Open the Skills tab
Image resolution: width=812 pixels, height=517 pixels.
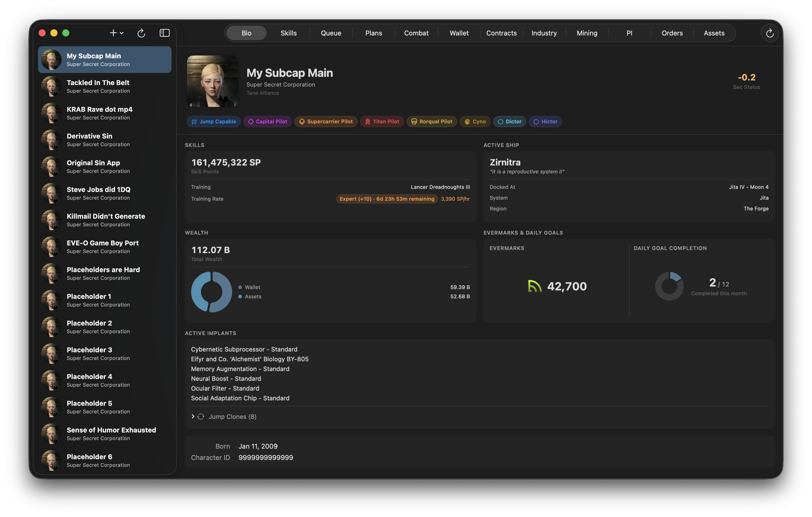point(289,33)
